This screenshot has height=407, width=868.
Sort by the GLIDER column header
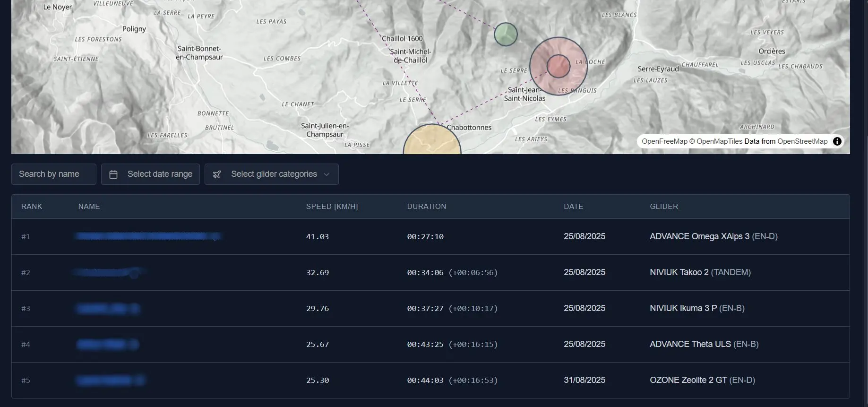coord(663,207)
